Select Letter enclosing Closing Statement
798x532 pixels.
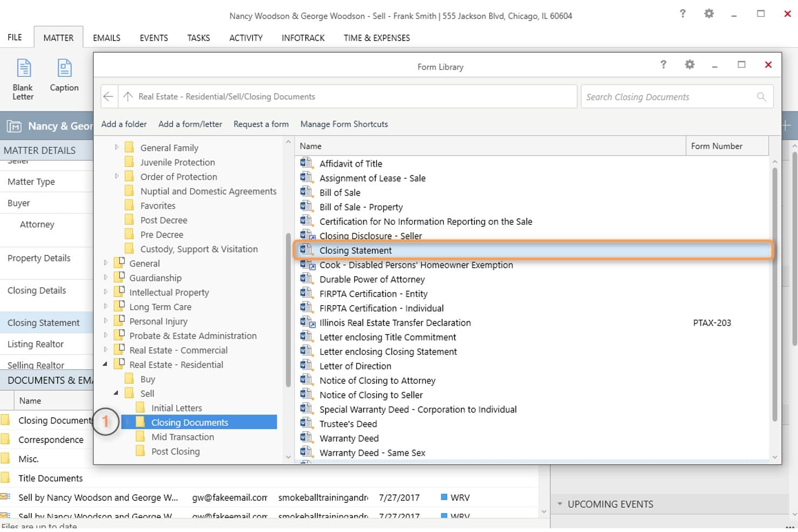388,351
